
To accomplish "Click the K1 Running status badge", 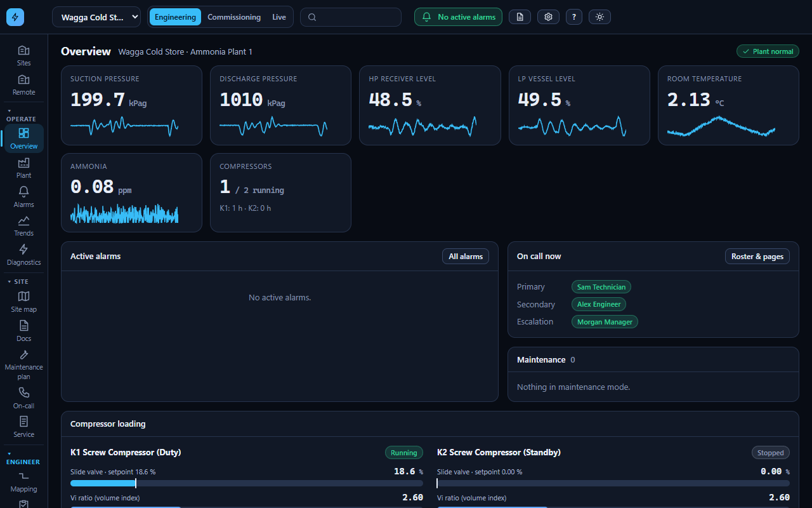I will (x=404, y=453).
